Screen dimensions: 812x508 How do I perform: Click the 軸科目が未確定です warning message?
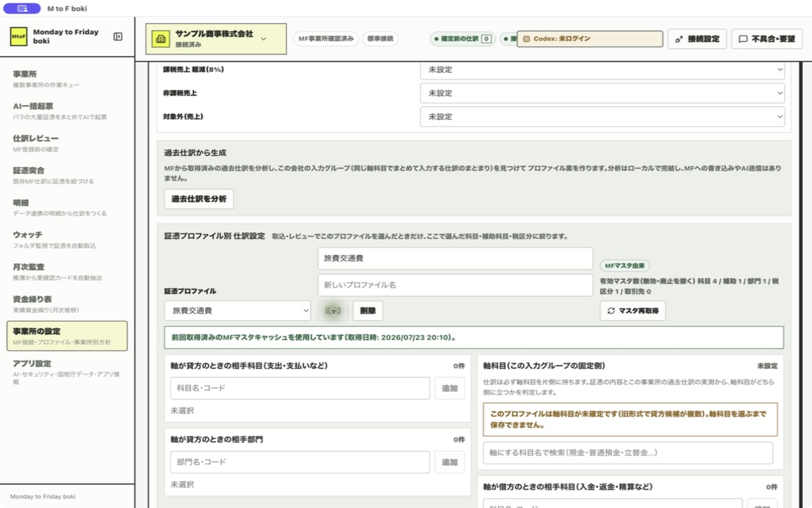(x=630, y=420)
